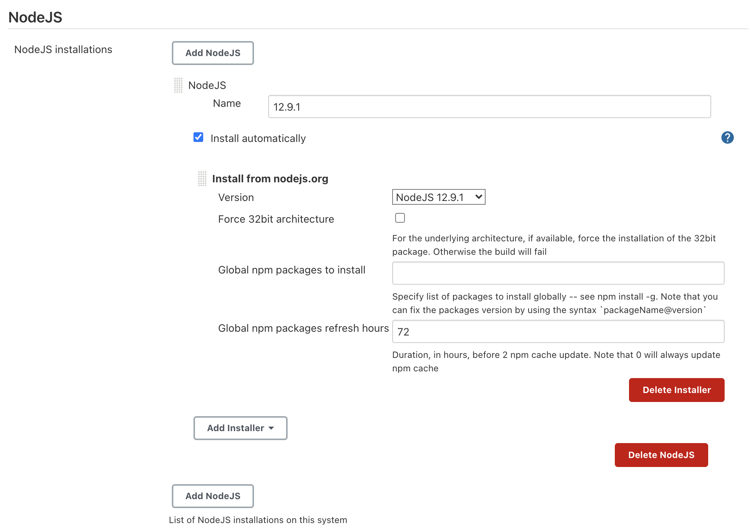
Task: Focus the Global npm packages to install field
Action: (x=558, y=273)
